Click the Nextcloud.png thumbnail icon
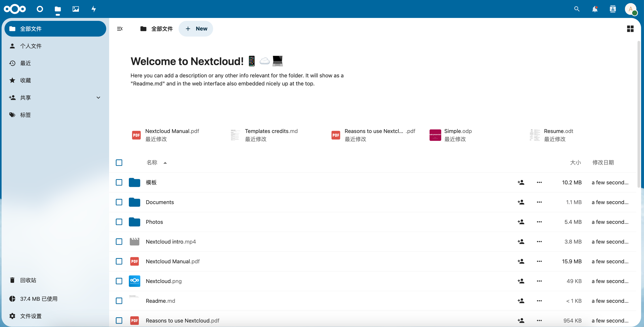The height and width of the screenshot is (327, 644). pos(134,281)
